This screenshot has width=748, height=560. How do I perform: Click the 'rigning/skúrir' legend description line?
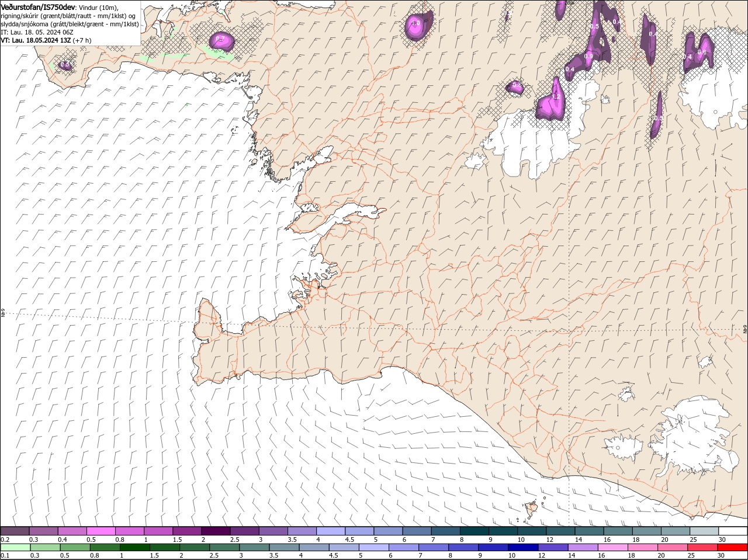[68, 16]
